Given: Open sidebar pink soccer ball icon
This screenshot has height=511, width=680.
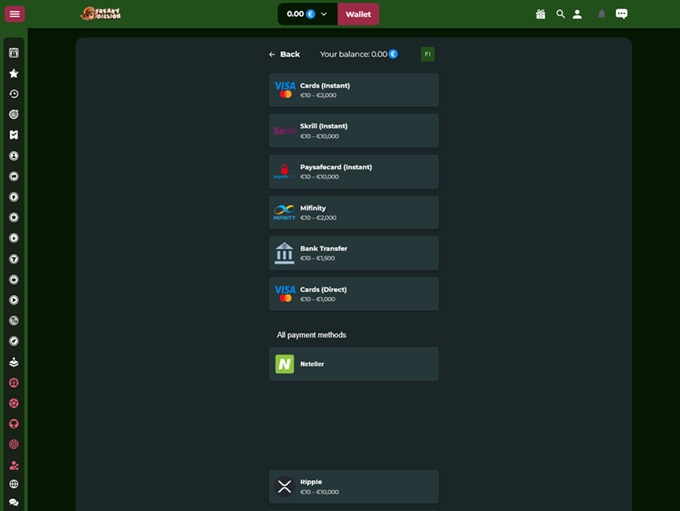Looking at the screenshot, I should tap(14, 403).
